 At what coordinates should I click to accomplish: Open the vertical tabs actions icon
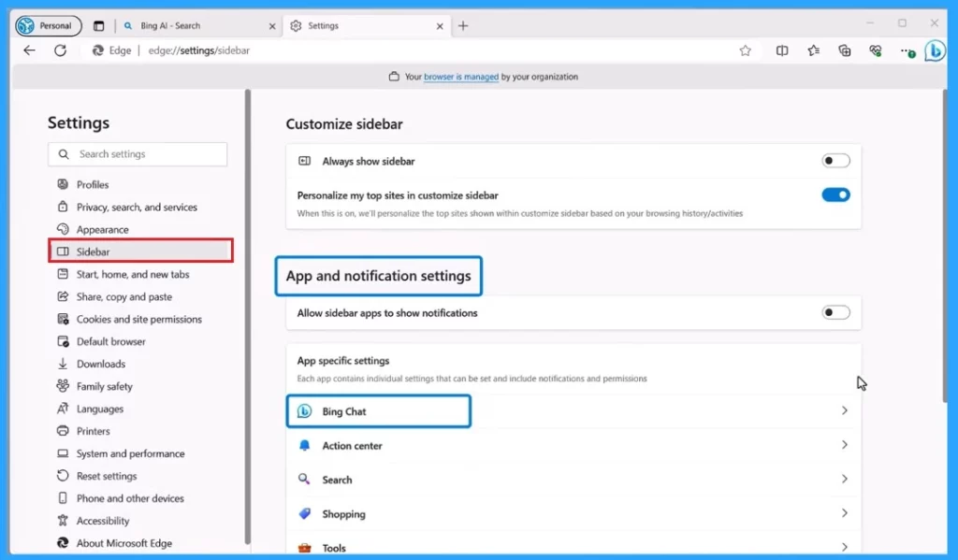pyautogui.click(x=98, y=25)
